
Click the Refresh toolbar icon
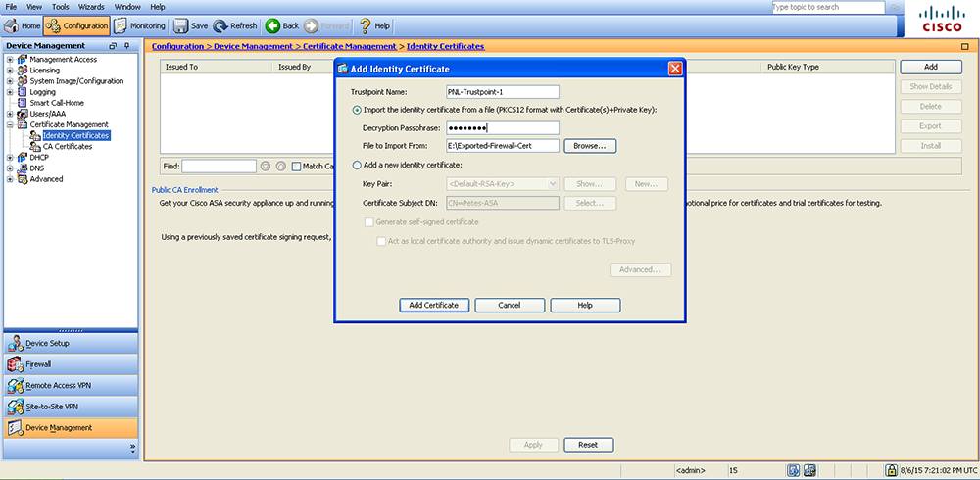tap(220, 26)
